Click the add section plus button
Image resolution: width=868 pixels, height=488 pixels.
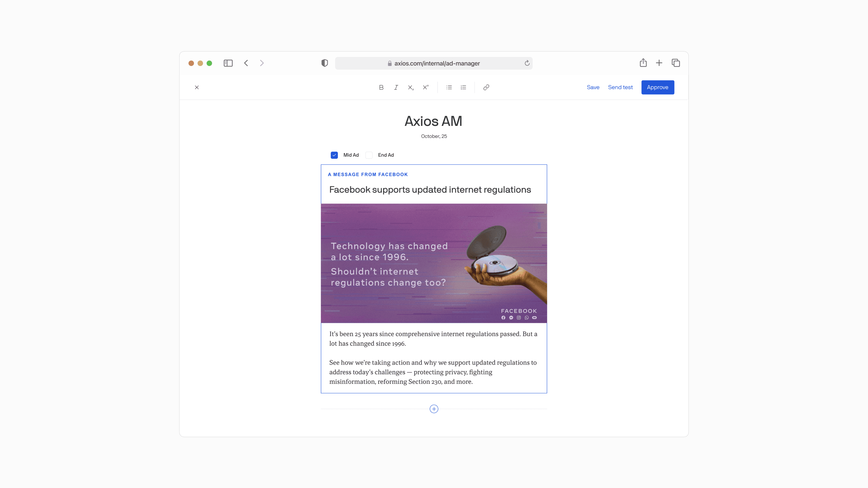click(x=434, y=409)
